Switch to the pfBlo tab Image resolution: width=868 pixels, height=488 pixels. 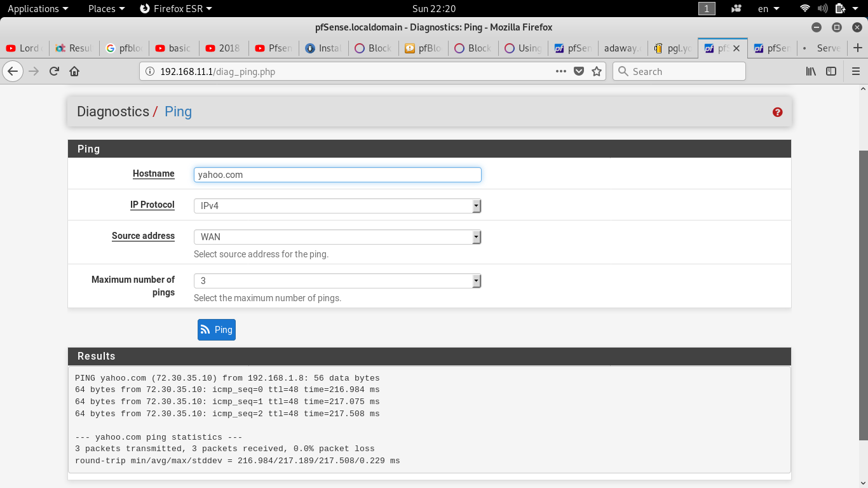tap(424, 48)
